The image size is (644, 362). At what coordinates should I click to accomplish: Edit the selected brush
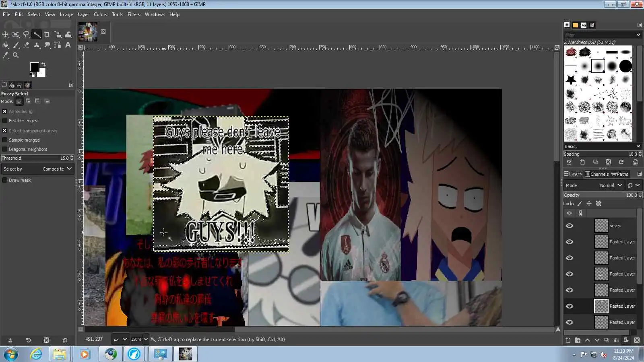pos(569,162)
